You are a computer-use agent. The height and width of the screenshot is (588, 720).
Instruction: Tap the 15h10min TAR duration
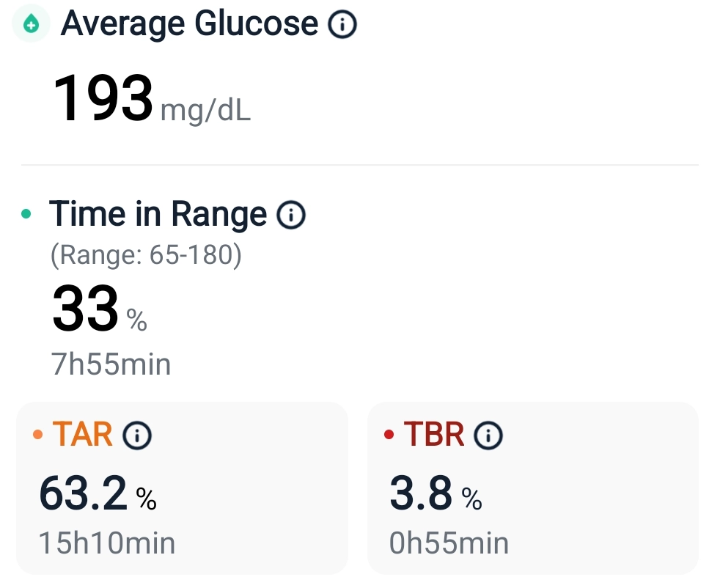(106, 543)
